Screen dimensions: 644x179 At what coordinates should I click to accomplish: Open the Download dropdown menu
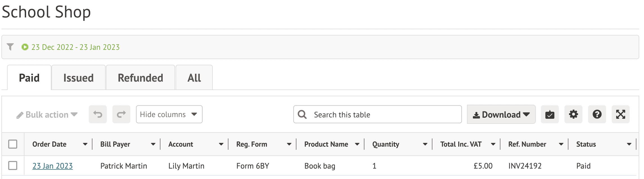501,114
